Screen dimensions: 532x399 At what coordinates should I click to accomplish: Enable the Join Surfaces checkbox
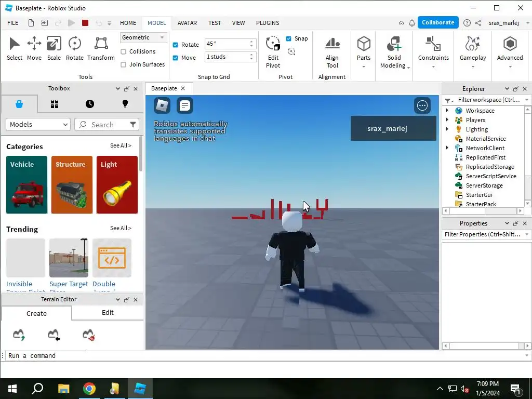124,64
